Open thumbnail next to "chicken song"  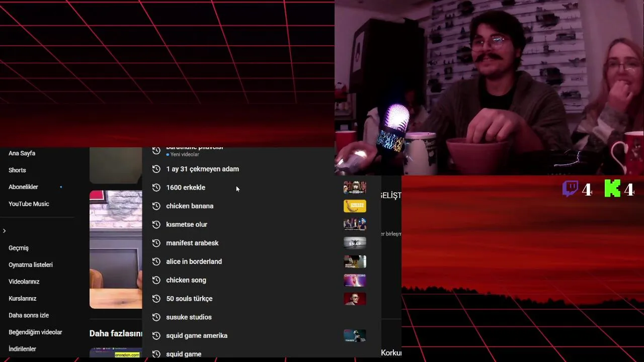pos(355,280)
